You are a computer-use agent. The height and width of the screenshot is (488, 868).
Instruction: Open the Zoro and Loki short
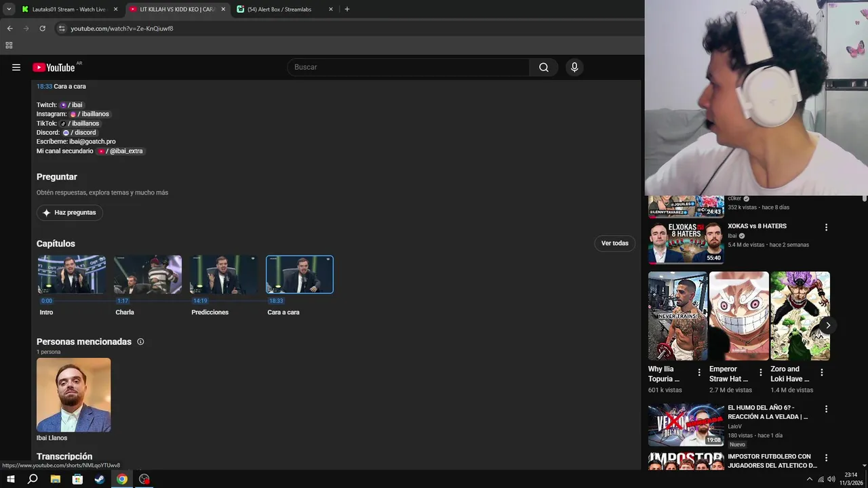click(x=800, y=316)
